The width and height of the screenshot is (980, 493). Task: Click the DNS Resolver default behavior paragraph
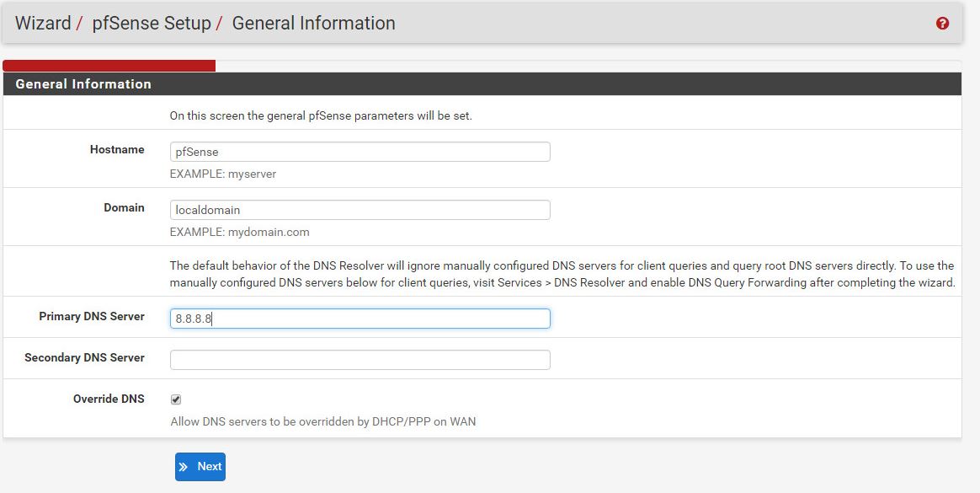tap(562, 274)
